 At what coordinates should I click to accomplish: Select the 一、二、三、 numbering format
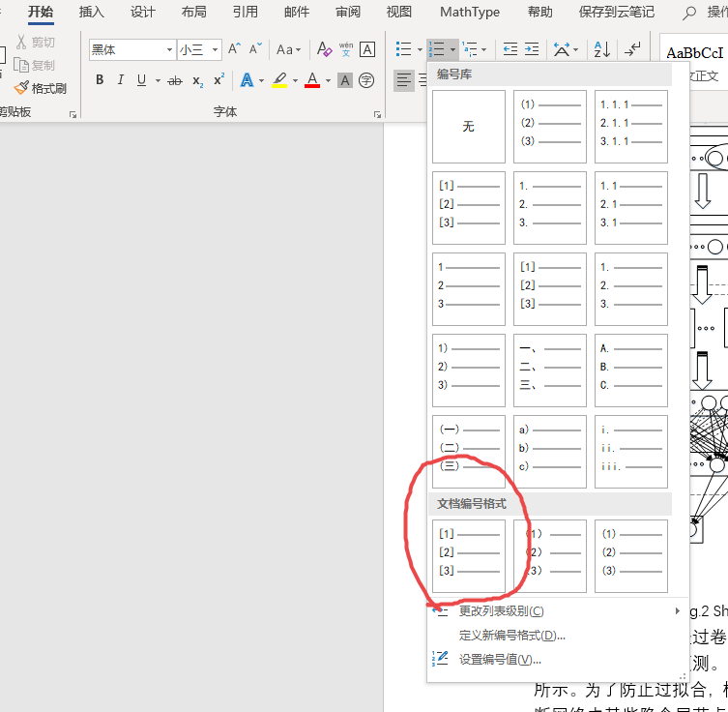click(x=550, y=371)
